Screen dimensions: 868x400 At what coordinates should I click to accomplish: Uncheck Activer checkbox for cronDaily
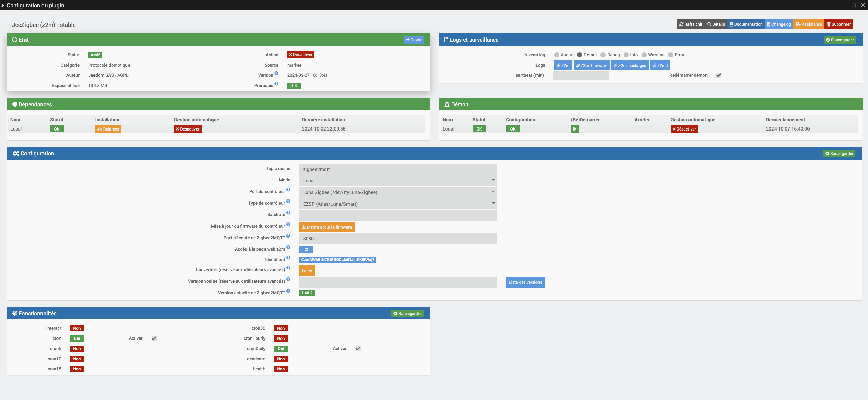pos(358,349)
